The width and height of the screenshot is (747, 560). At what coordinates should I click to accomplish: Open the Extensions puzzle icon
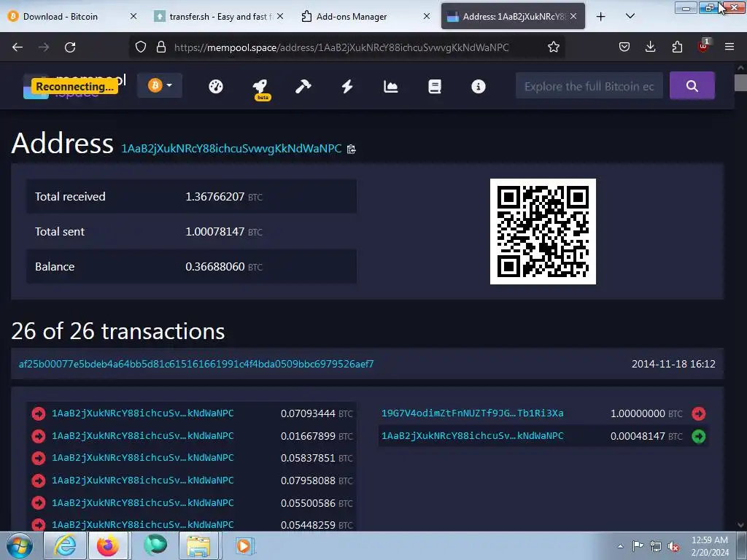pyautogui.click(x=677, y=47)
